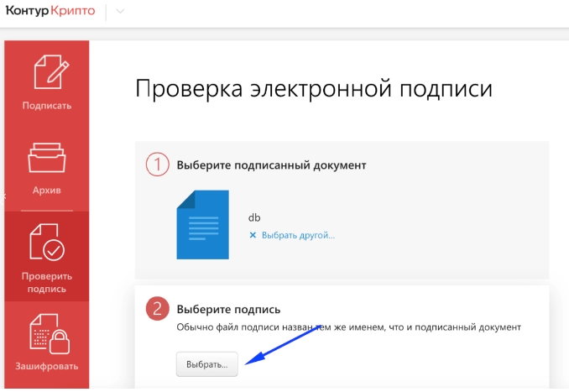Select the Проверить подпись sidebar text
569x392 pixels.
(x=47, y=282)
